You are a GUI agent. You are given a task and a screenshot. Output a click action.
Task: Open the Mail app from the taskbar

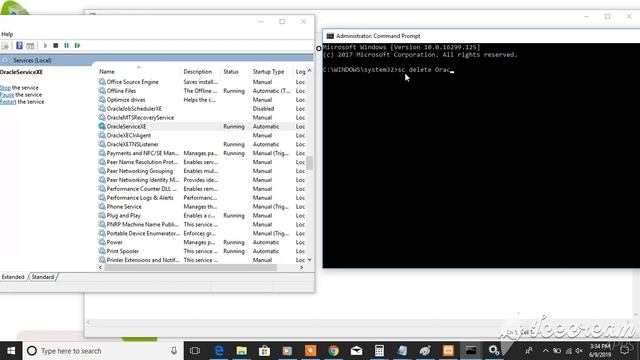point(356,351)
